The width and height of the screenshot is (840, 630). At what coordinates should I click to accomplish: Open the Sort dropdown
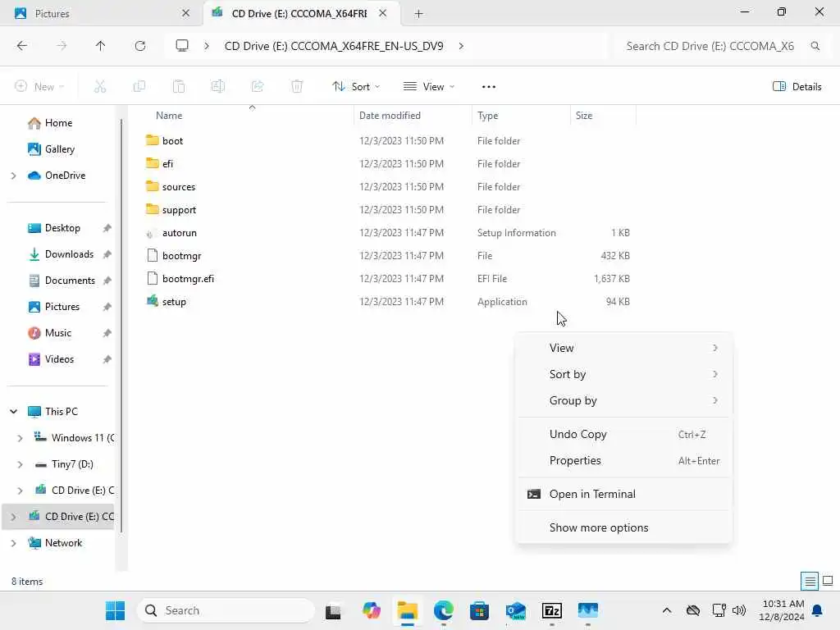pos(356,86)
